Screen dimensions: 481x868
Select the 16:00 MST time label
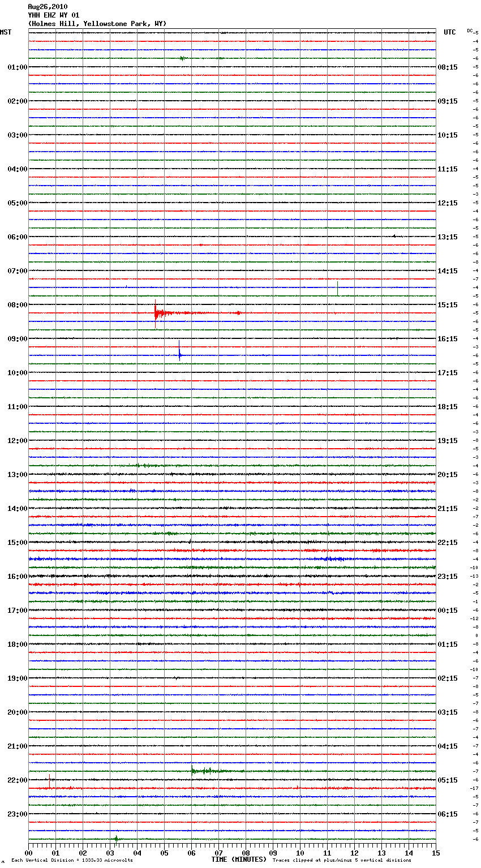pos(18,577)
